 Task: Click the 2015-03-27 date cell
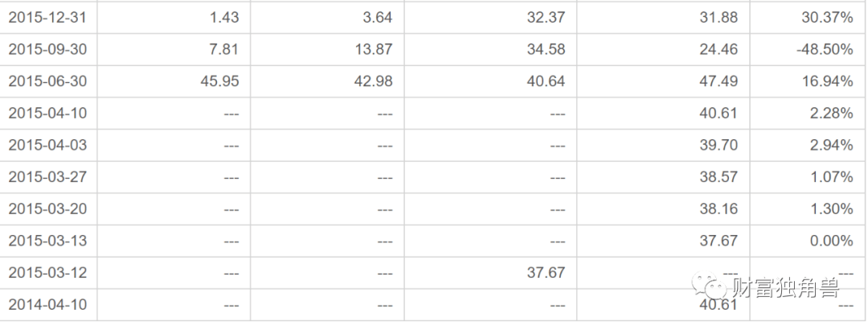pos(47,177)
